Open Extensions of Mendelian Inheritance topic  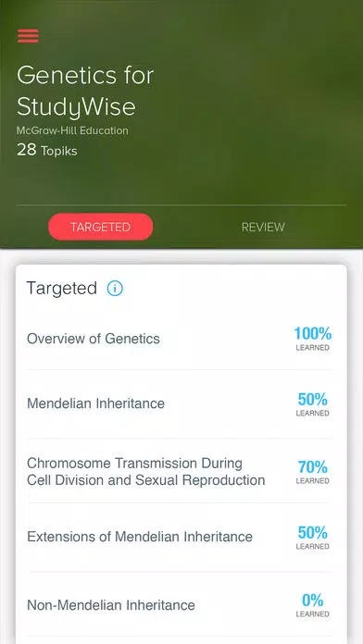180,537
